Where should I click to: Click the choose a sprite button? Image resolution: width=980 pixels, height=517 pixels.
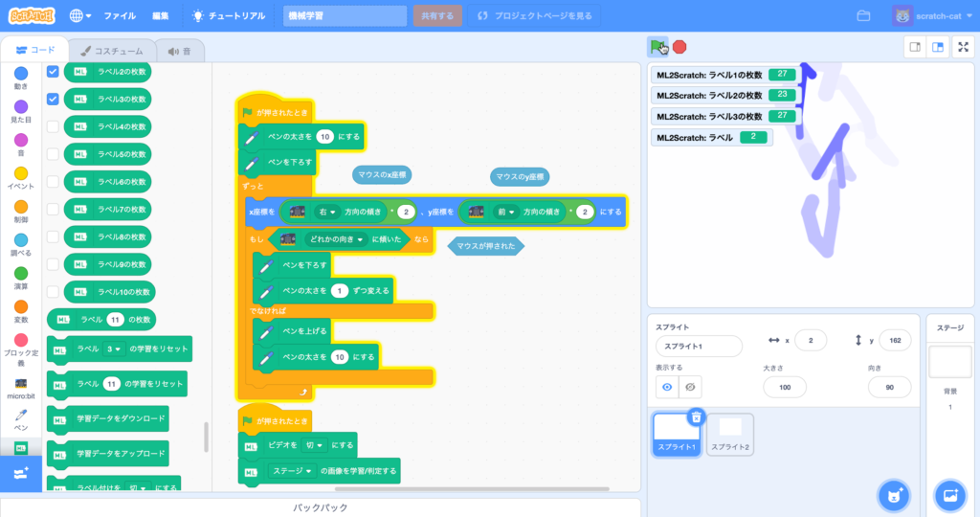[893, 495]
